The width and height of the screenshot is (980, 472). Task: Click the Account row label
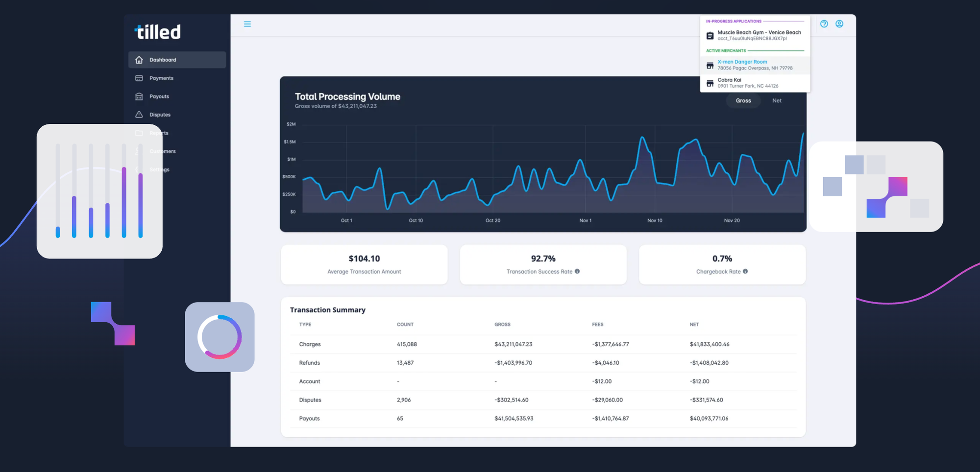click(x=310, y=381)
